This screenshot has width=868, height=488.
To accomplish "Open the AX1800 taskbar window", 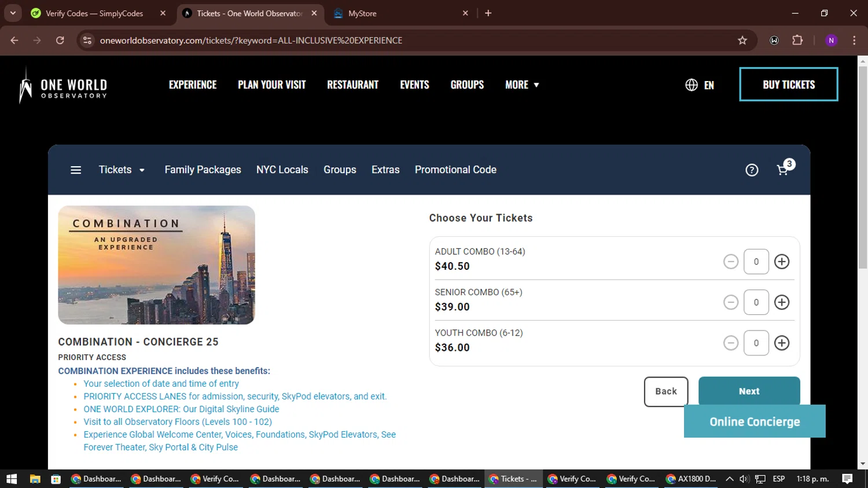I will coord(691,479).
